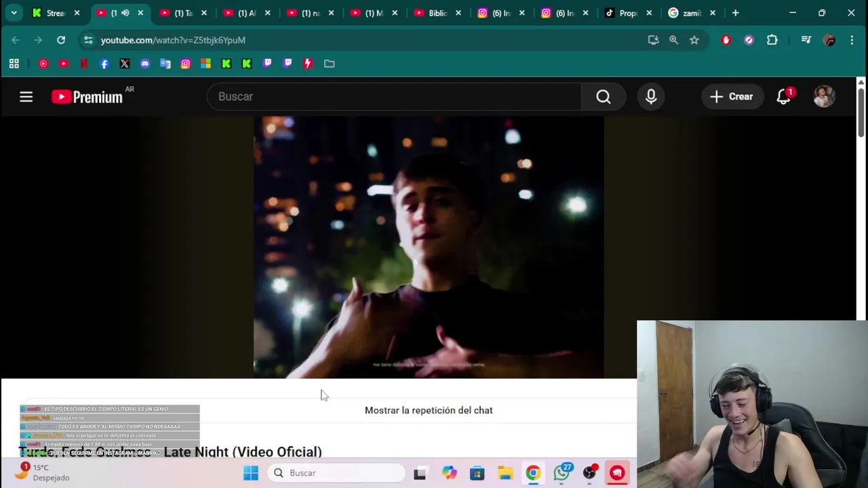The height and width of the screenshot is (488, 868).
Task: Open the Microsoft bookmark
Action: pos(205,64)
